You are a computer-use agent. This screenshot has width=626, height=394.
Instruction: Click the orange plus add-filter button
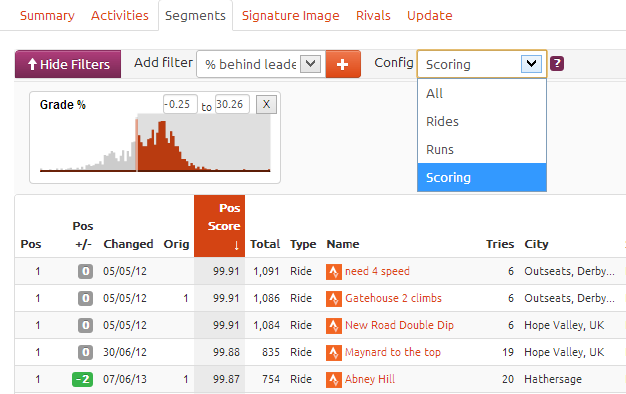pyautogui.click(x=343, y=64)
